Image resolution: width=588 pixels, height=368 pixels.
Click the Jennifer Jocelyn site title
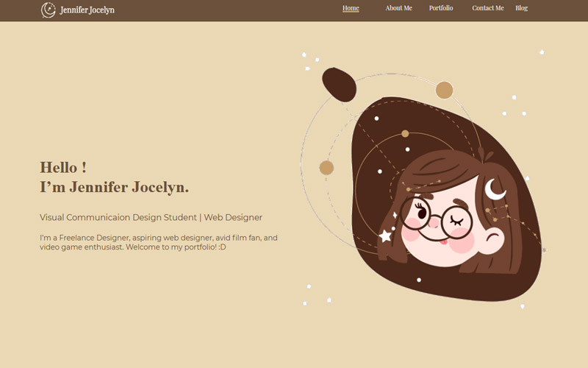pyautogui.click(x=87, y=10)
